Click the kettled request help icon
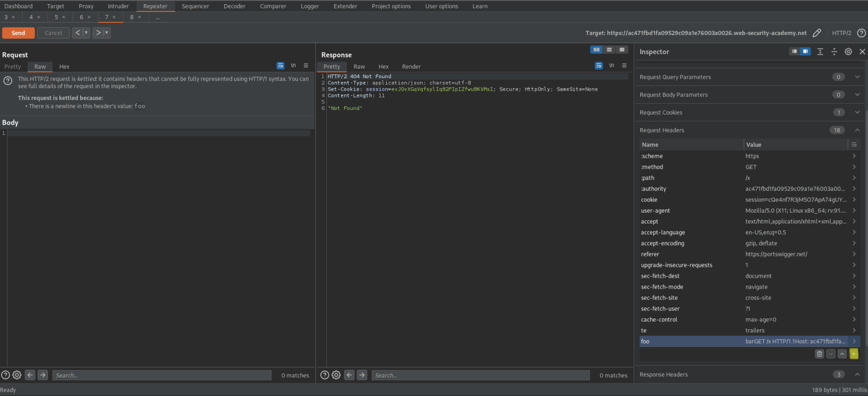Viewport: 868px width, 396px height. pos(8,81)
